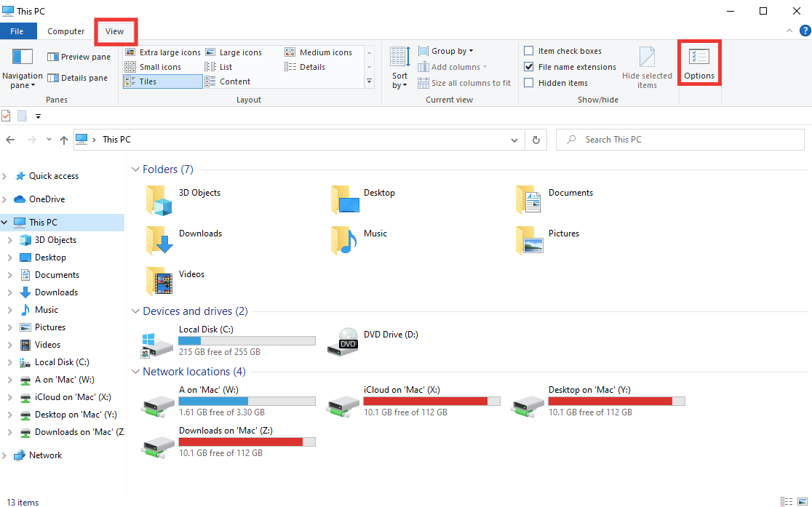Screen dimensions: 812x507
Task: Switch to the View tab
Action: pos(115,31)
